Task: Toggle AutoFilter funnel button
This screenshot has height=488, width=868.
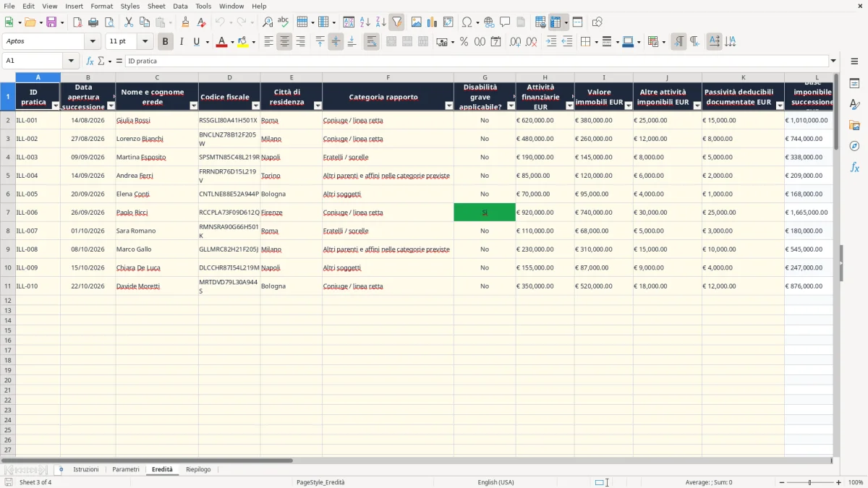Action: (397, 22)
